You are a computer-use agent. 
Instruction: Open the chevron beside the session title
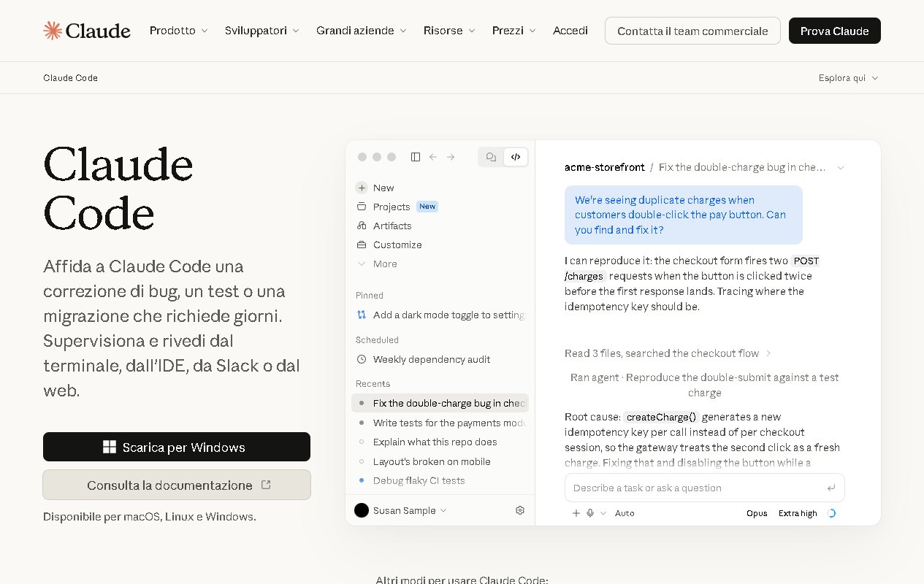click(840, 167)
